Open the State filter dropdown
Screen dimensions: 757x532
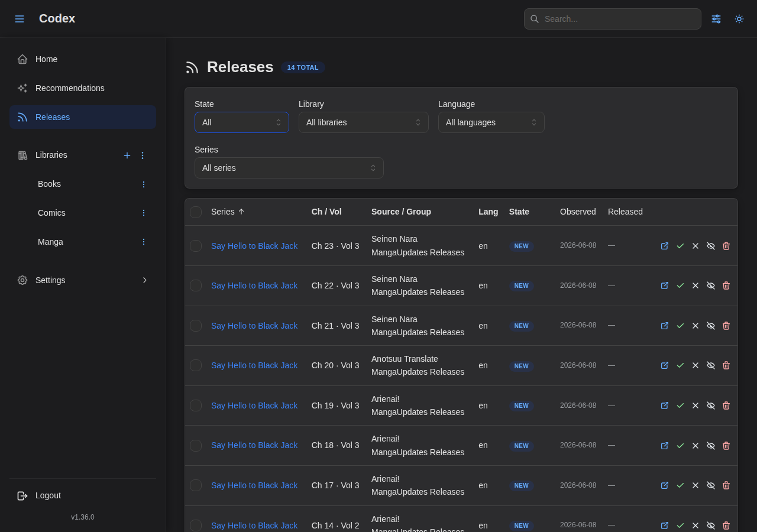coord(242,122)
